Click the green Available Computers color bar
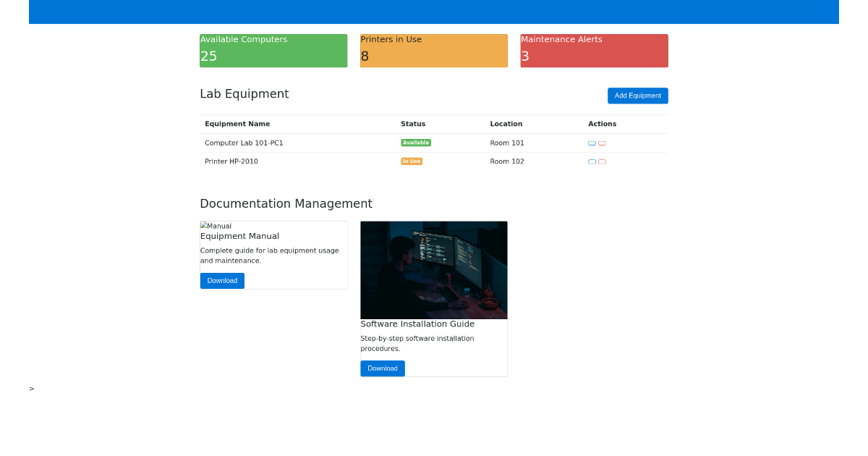Viewport: 868px width, 456px height. pos(273,50)
